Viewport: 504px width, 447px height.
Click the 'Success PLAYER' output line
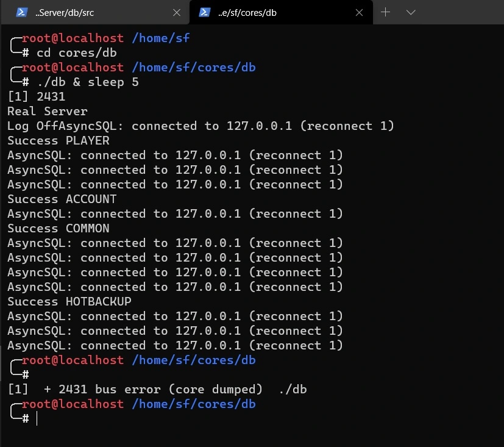58,141
